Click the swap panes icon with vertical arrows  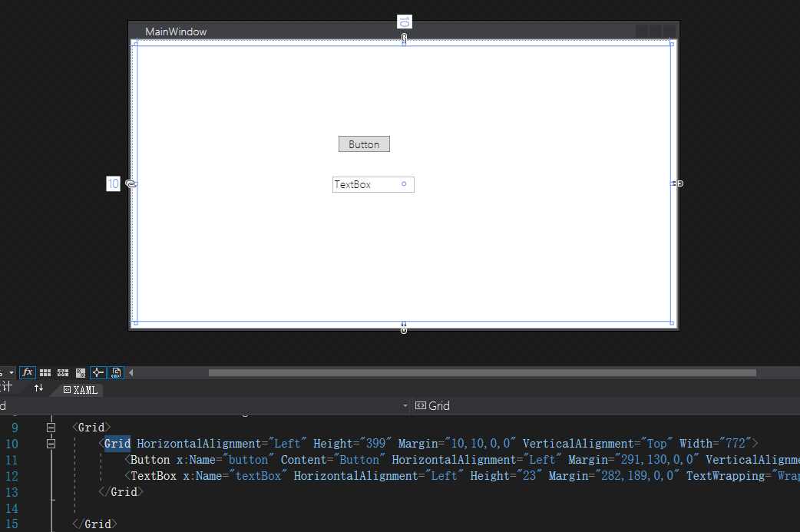pos(38,388)
